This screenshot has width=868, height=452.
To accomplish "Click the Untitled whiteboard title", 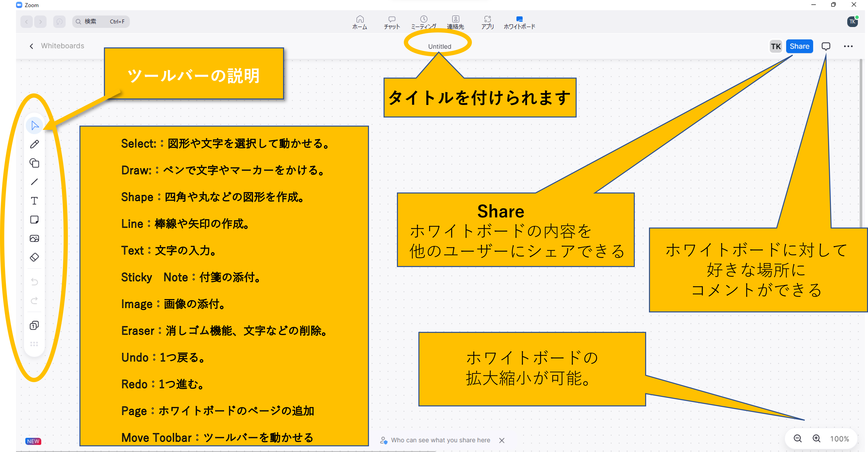I will (x=439, y=46).
